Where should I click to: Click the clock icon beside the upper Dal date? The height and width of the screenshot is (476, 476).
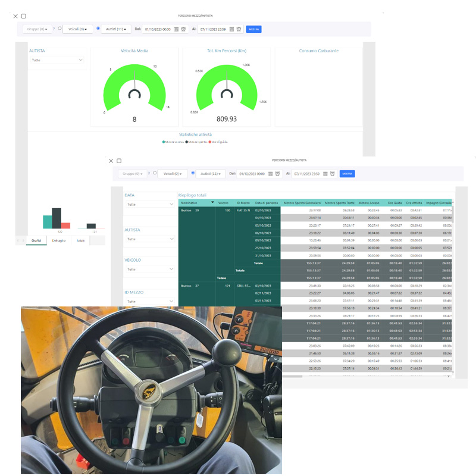click(183, 29)
